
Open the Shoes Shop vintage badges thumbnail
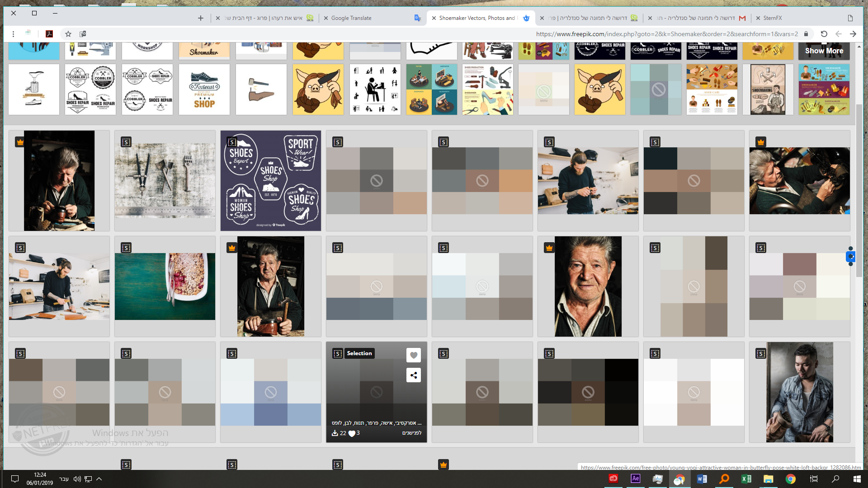click(270, 181)
